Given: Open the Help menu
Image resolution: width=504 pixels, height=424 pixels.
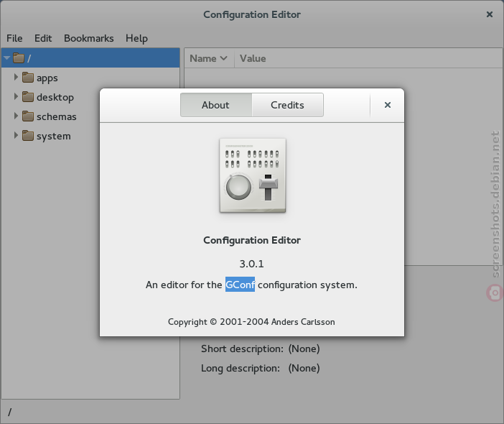Looking at the screenshot, I should click(136, 38).
